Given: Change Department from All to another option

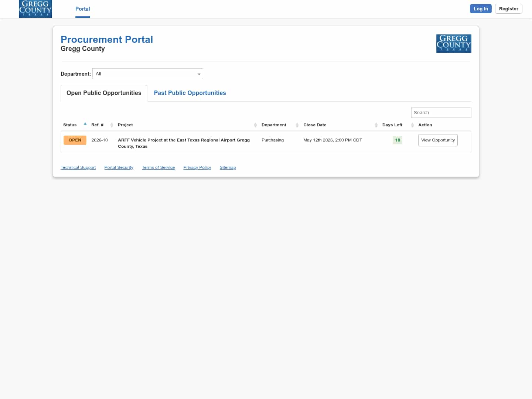Looking at the screenshot, I should (147, 74).
